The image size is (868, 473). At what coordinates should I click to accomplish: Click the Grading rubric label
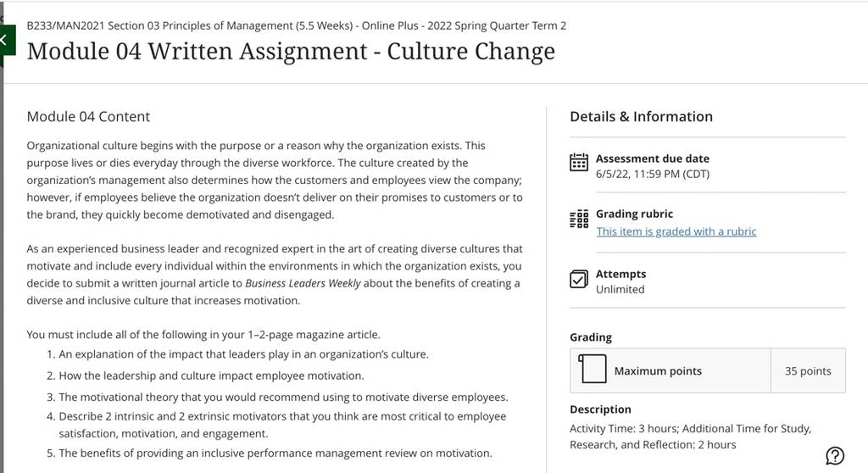(x=634, y=214)
